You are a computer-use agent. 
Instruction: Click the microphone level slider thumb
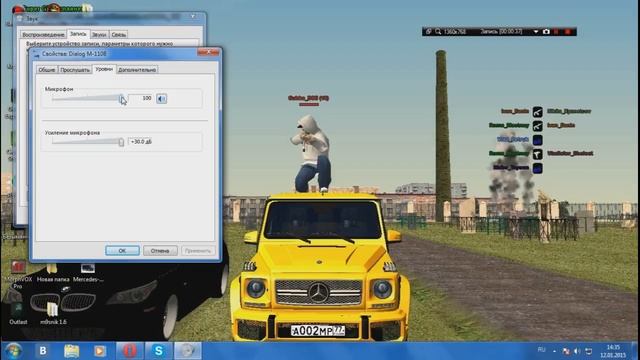pyautogui.click(x=122, y=99)
